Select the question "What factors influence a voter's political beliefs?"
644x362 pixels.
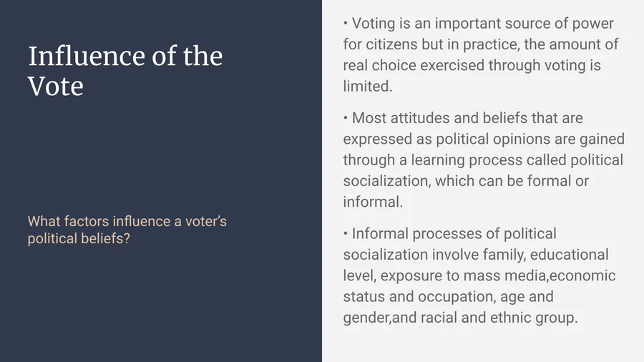pos(127,230)
